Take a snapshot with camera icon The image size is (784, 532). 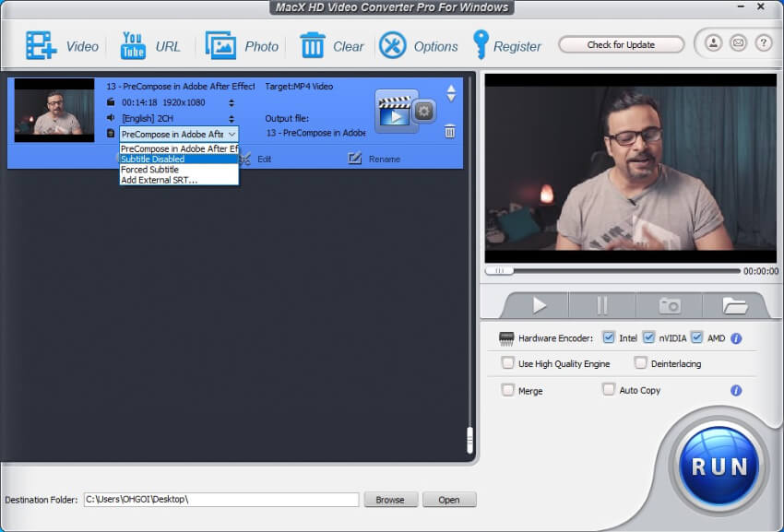670,305
